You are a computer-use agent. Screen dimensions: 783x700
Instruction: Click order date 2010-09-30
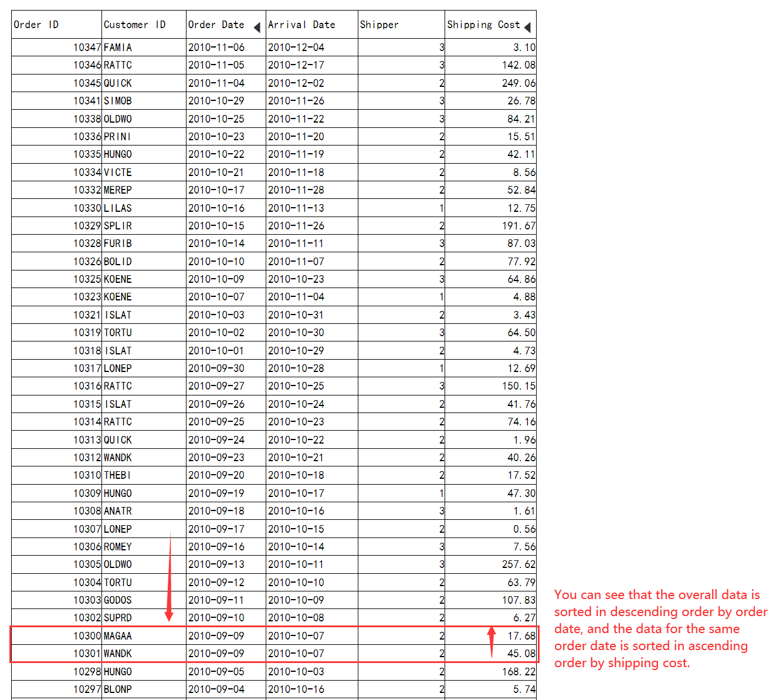[x=226, y=368]
